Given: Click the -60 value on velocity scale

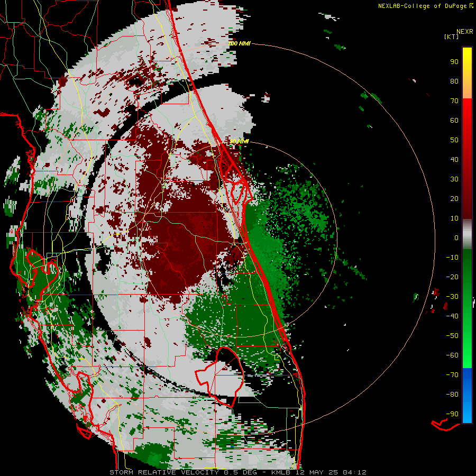Looking at the screenshot, I should tap(452, 355).
